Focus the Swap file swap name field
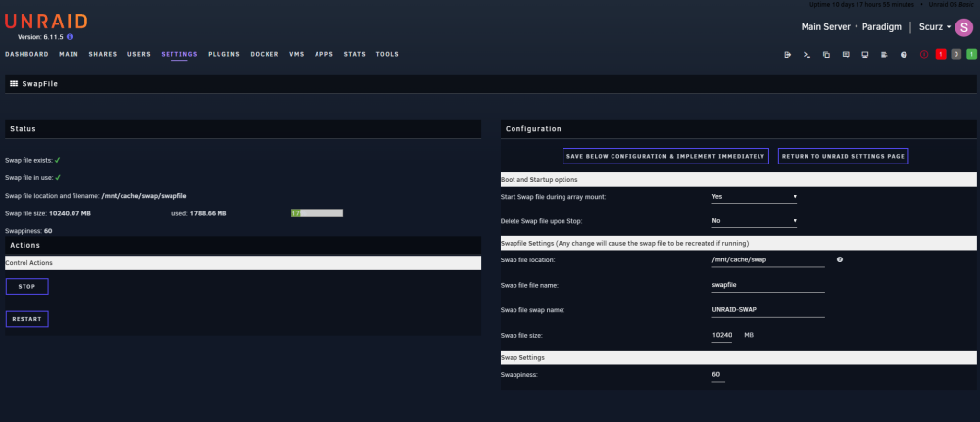Screen dimensions: 980x422 pyautogui.click(x=768, y=310)
